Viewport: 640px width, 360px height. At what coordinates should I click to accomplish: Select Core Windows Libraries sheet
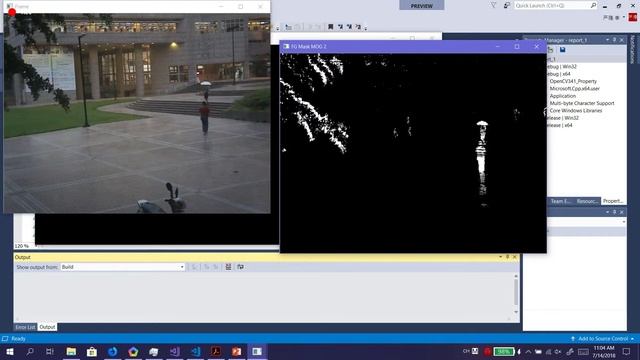tap(576, 111)
